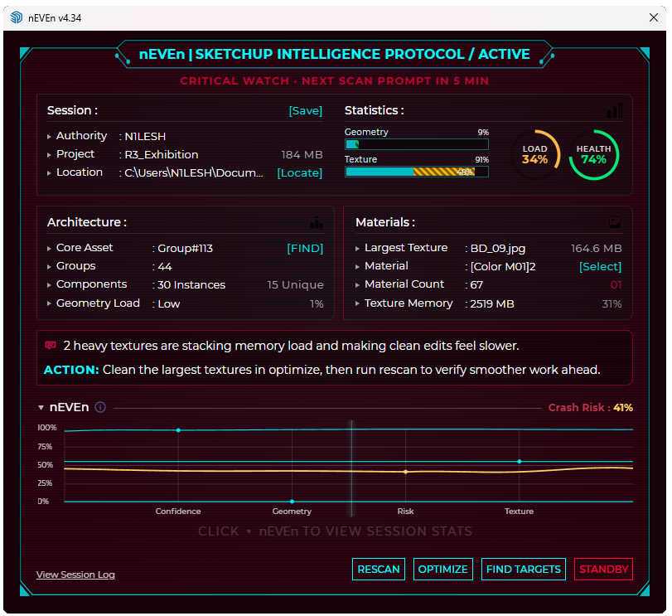Click the Location row arrow

tap(49, 173)
